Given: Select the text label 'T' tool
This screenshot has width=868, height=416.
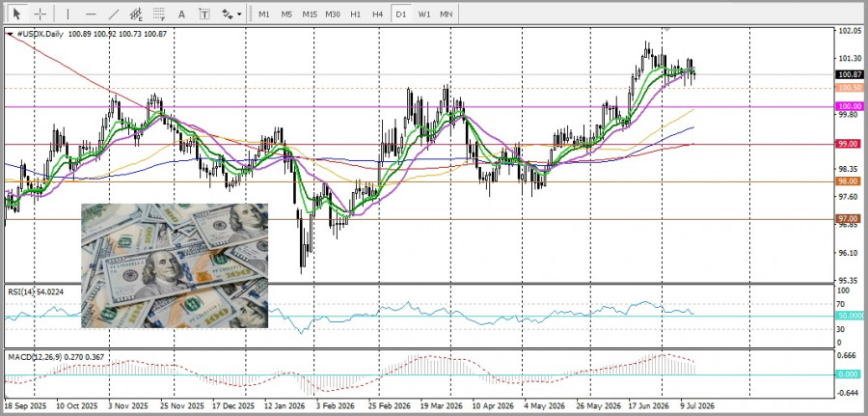Looking at the screenshot, I should pos(204,14).
